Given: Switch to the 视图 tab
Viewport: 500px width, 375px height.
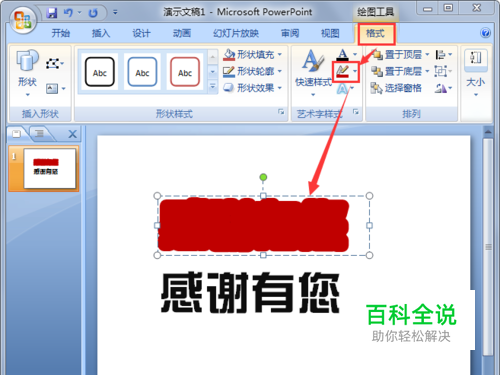Looking at the screenshot, I should 330,33.
